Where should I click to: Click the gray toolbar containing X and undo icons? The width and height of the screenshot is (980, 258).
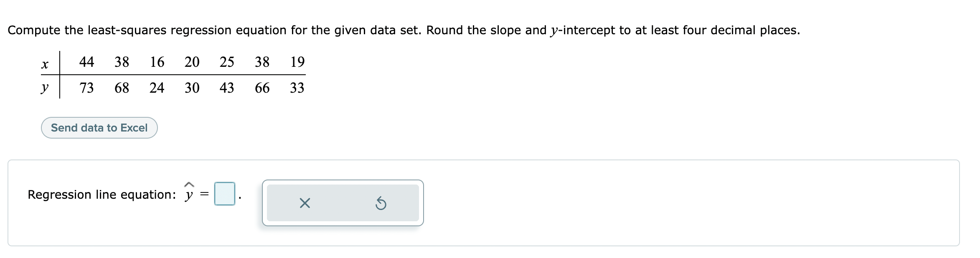tap(343, 203)
